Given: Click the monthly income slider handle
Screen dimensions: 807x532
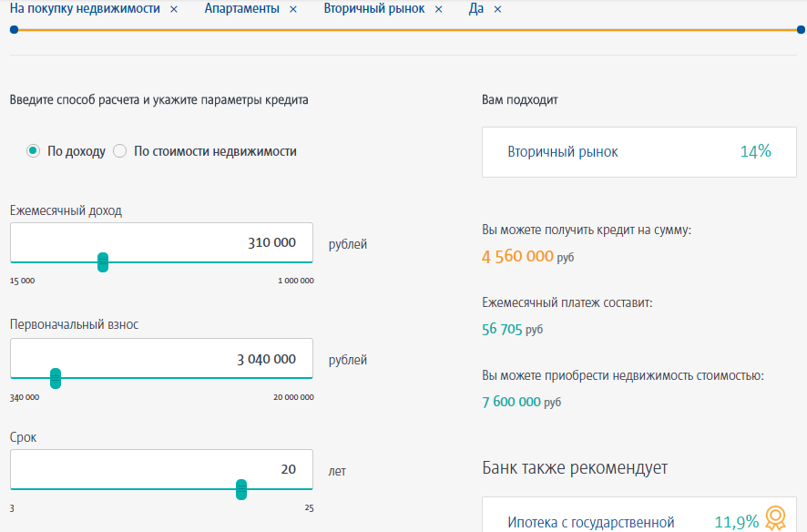Looking at the screenshot, I should pyautogui.click(x=103, y=262).
